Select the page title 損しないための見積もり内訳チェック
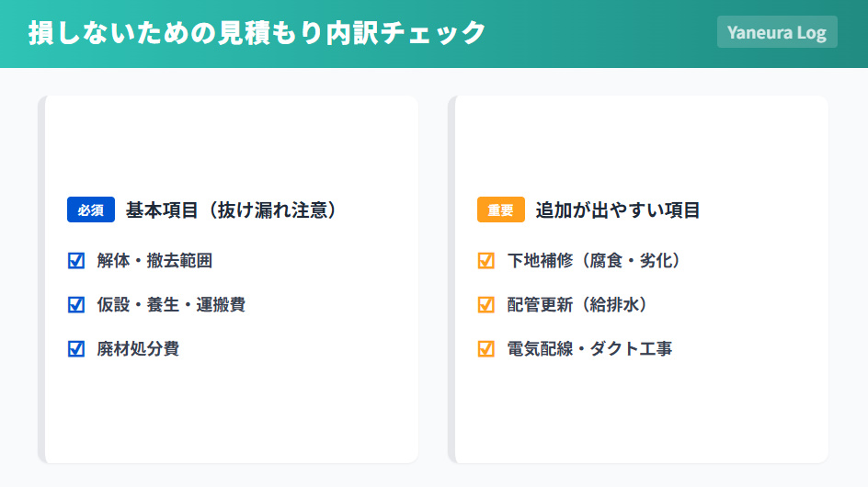The width and height of the screenshot is (868, 487). (257, 33)
